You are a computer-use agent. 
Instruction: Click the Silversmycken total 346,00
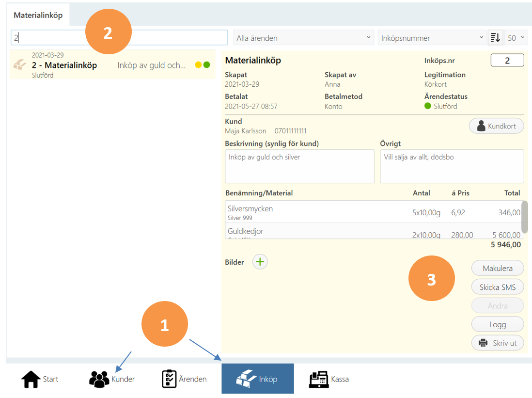point(509,213)
